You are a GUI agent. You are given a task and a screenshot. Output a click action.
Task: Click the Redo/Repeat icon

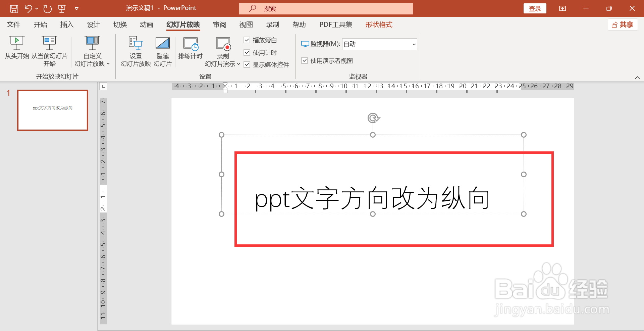click(47, 9)
